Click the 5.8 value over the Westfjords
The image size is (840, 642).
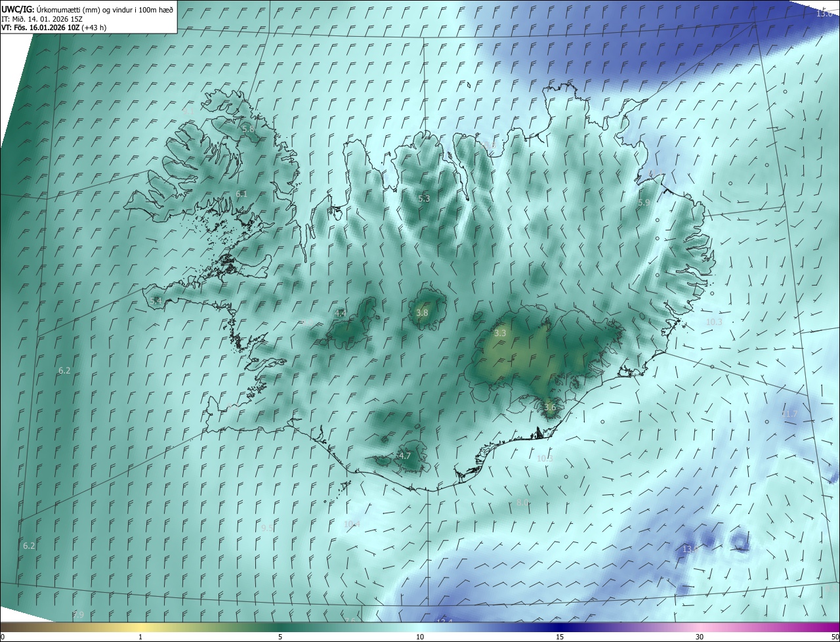(248, 129)
